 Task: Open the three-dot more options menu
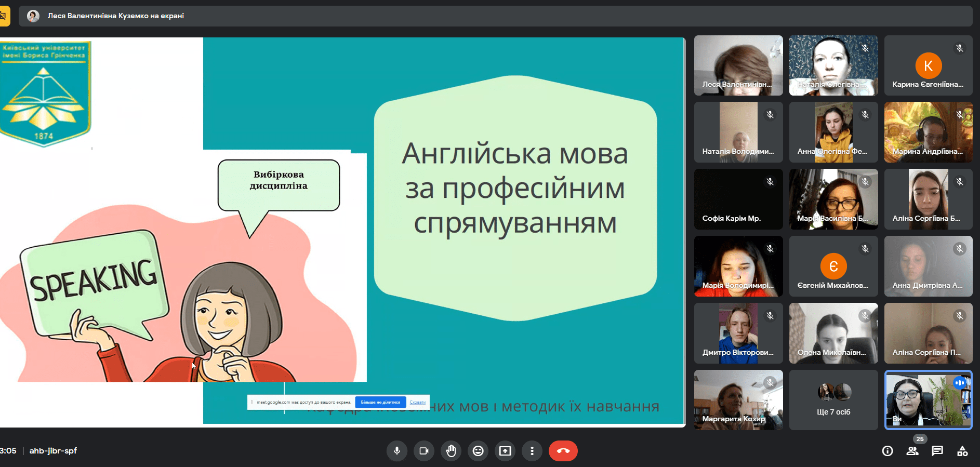(532, 451)
